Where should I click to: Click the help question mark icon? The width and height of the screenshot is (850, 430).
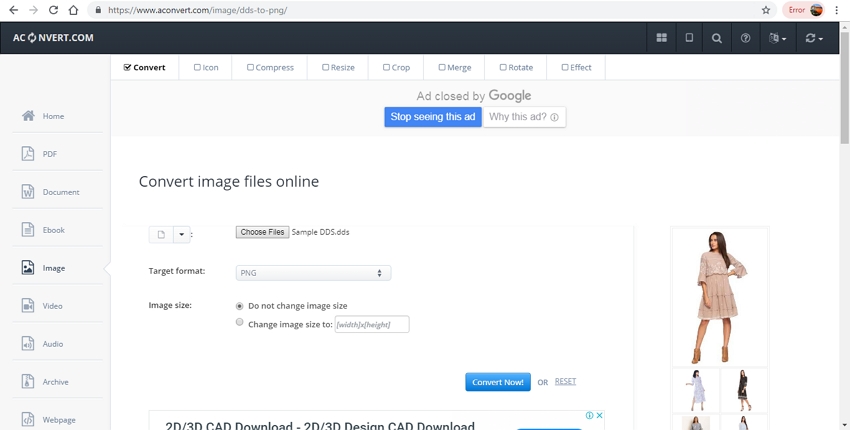pyautogui.click(x=745, y=38)
